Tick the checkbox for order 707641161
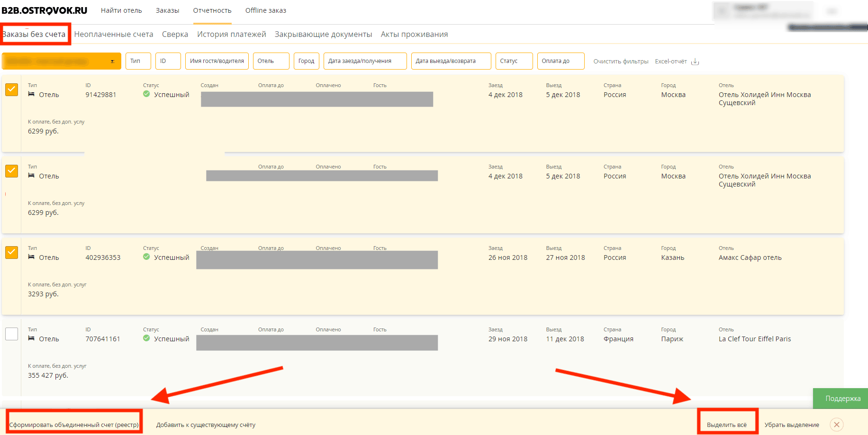The height and width of the screenshot is (435, 868). [11, 334]
